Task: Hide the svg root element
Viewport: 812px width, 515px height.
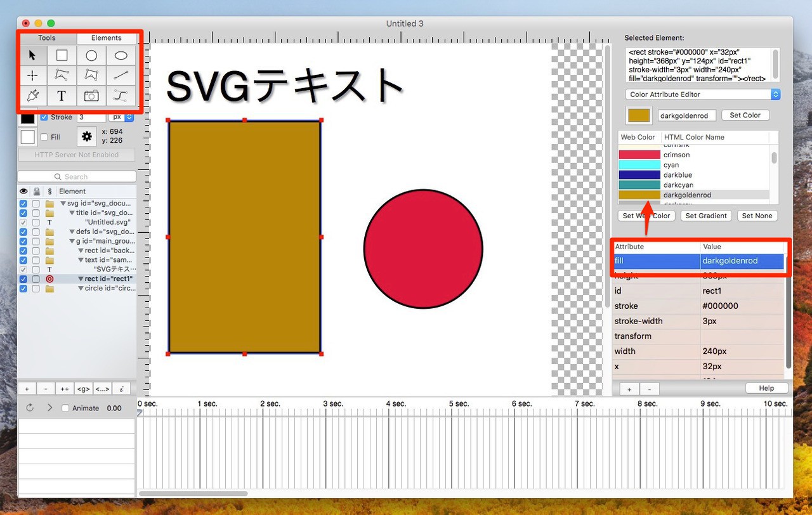Action: coord(23,204)
